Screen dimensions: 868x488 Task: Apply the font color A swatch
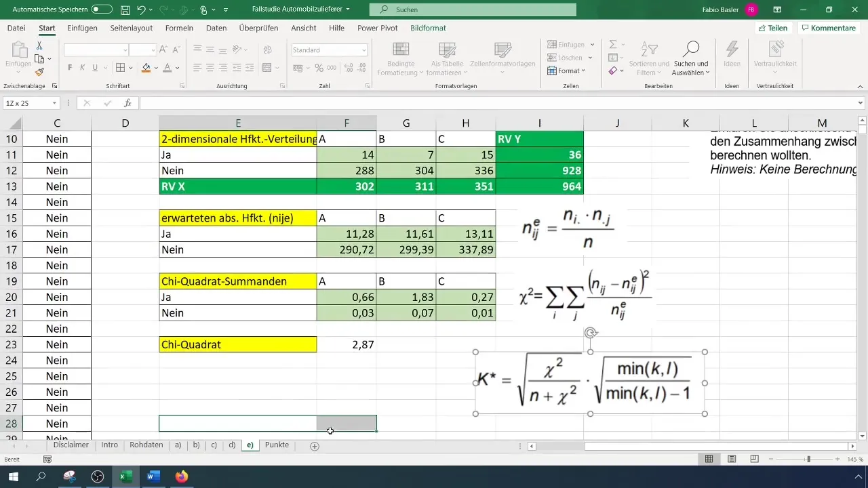point(168,68)
